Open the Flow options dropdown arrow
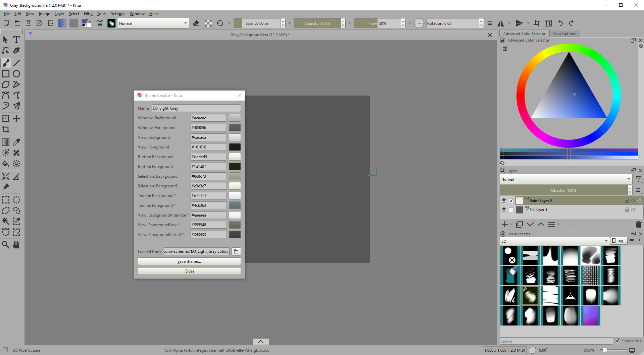Image resolution: width=644 pixels, height=355 pixels. coord(410,23)
